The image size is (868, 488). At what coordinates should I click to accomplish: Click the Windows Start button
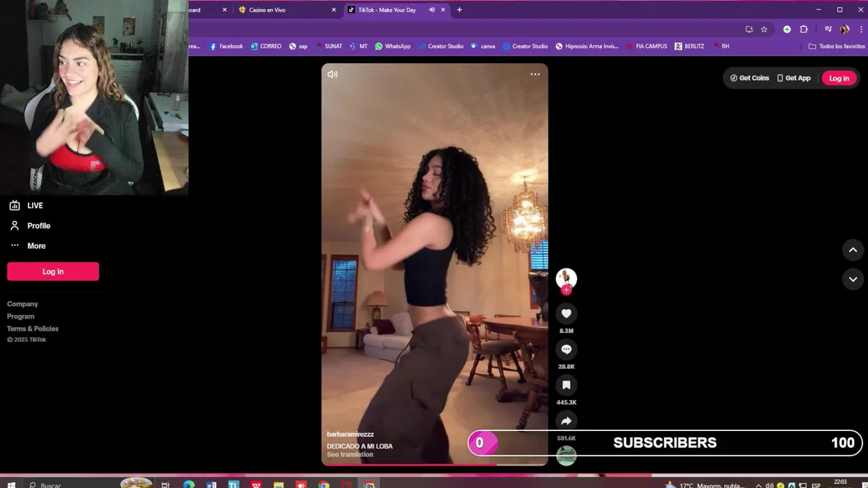pos(11,485)
